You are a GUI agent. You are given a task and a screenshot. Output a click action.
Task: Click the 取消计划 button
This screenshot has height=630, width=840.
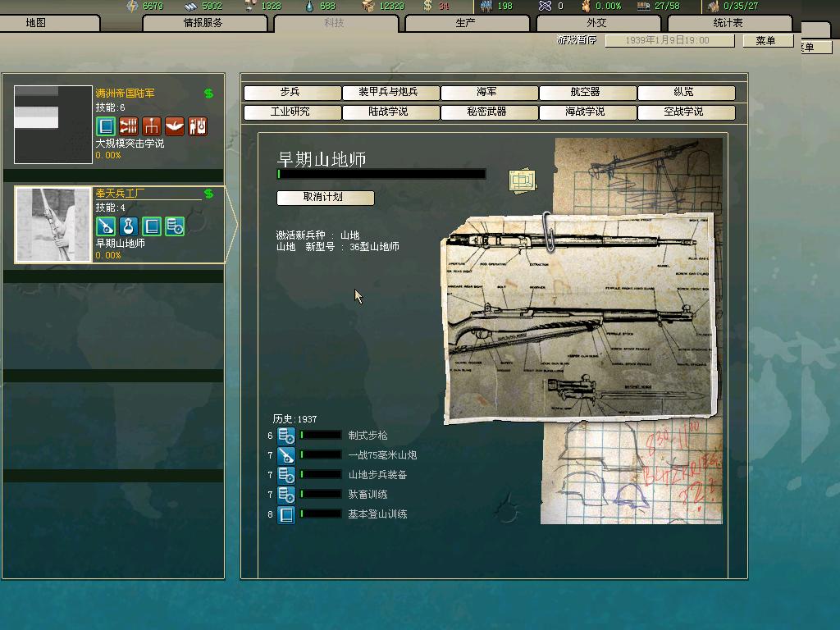click(325, 197)
